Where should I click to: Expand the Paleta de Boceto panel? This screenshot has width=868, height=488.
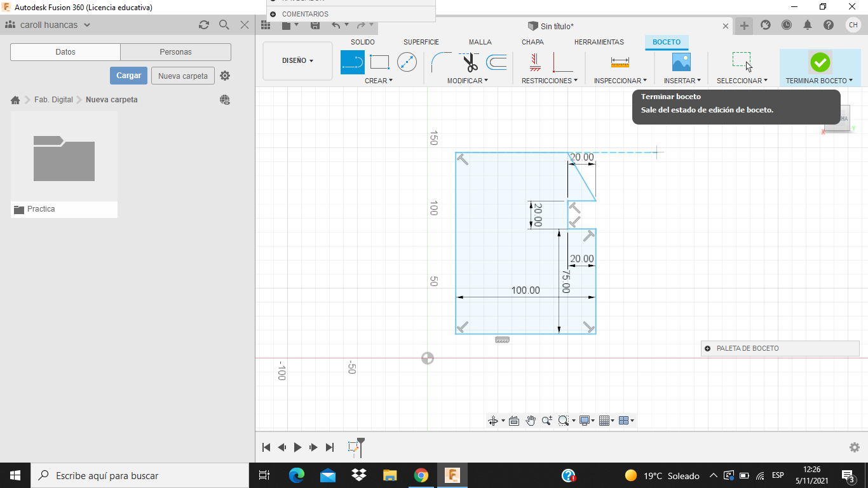pyautogui.click(x=707, y=348)
